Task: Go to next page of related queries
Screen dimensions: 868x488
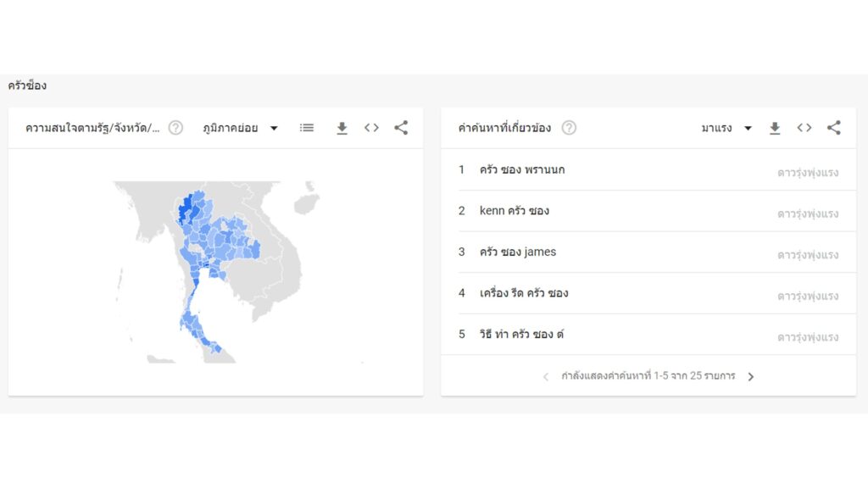Action: tap(750, 376)
